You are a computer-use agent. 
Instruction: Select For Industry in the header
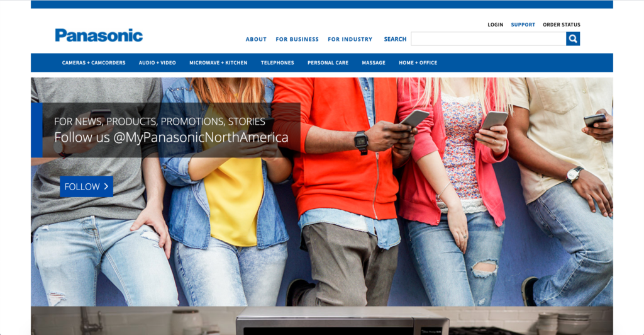350,40
